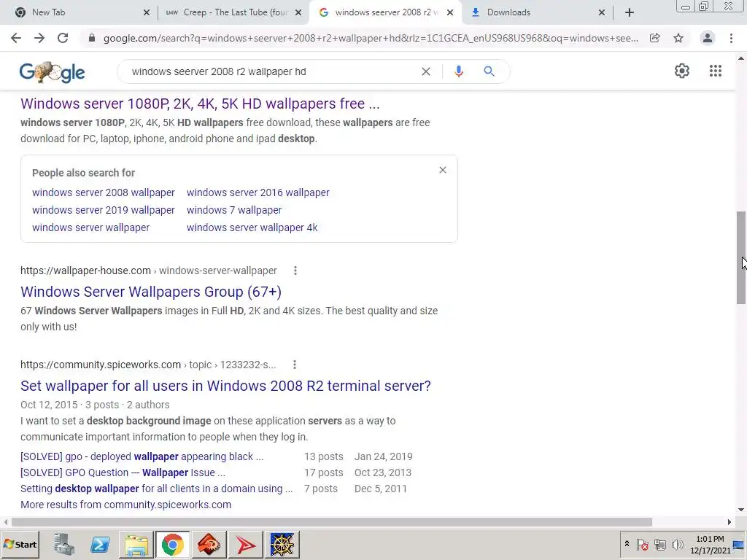The height and width of the screenshot is (560, 747).
Task: Open SOLVED GPO Question Wallpaper Issue link
Action: tap(123, 472)
